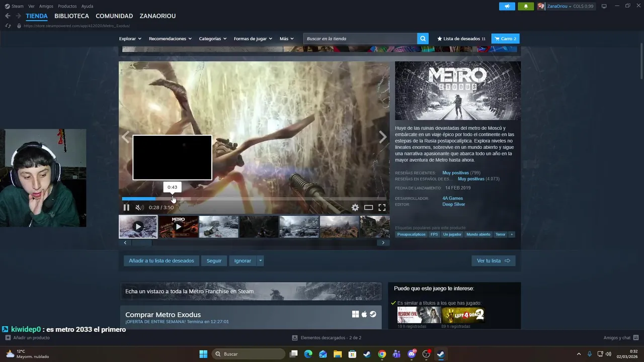Open 'Amigos y chat' panel

[621, 338]
